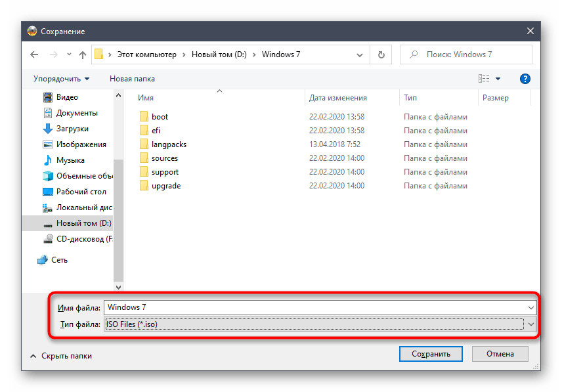Sort by Дата изменения column header
The image size is (562, 392).
338,98
